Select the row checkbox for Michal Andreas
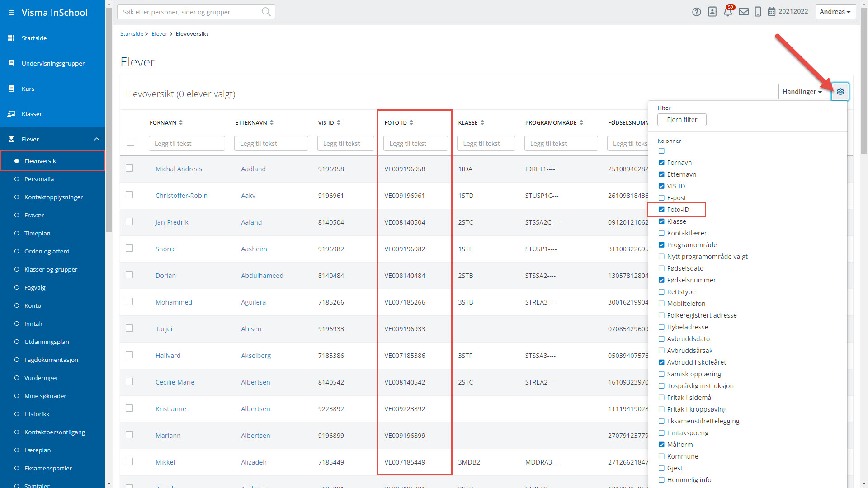The width and height of the screenshot is (868, 488). click(129, 168)
